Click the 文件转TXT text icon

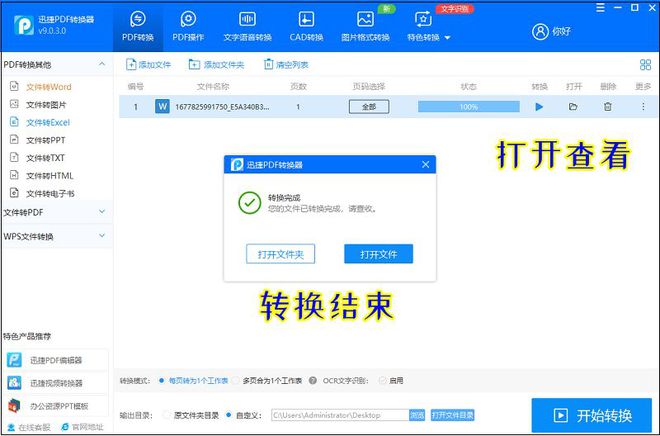14,157
